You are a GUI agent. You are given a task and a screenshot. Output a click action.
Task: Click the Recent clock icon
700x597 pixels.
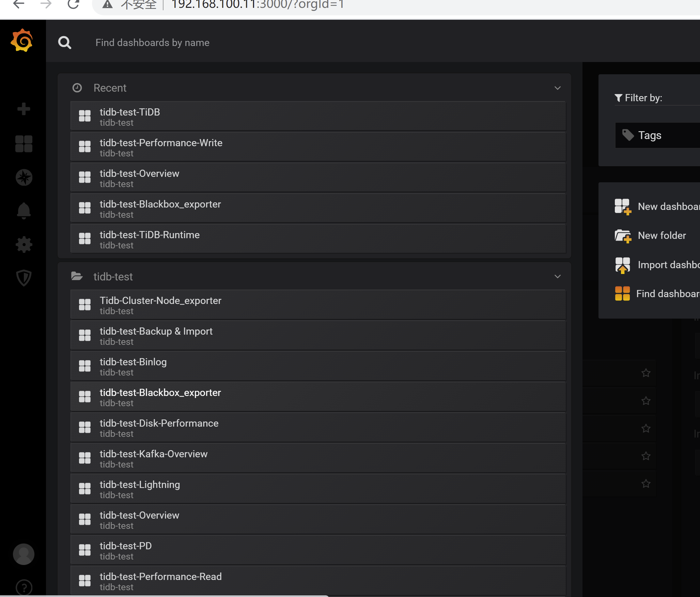tap(77, 88)
